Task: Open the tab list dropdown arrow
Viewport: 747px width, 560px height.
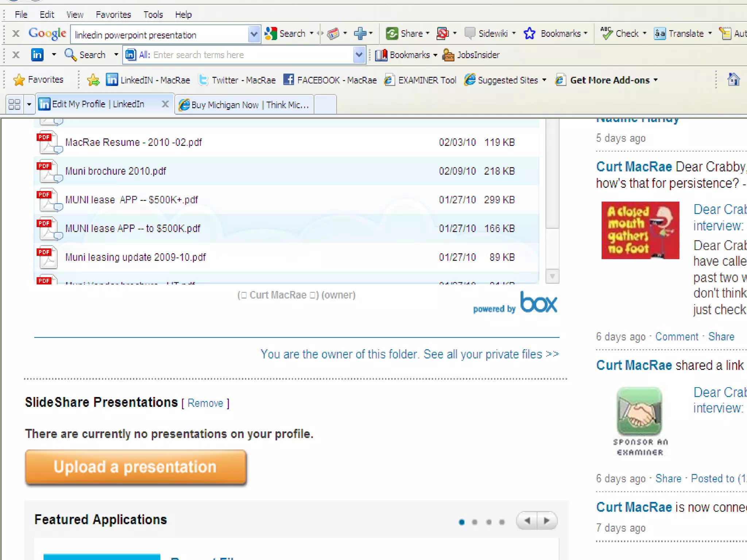Action: (x=29, y=105)
